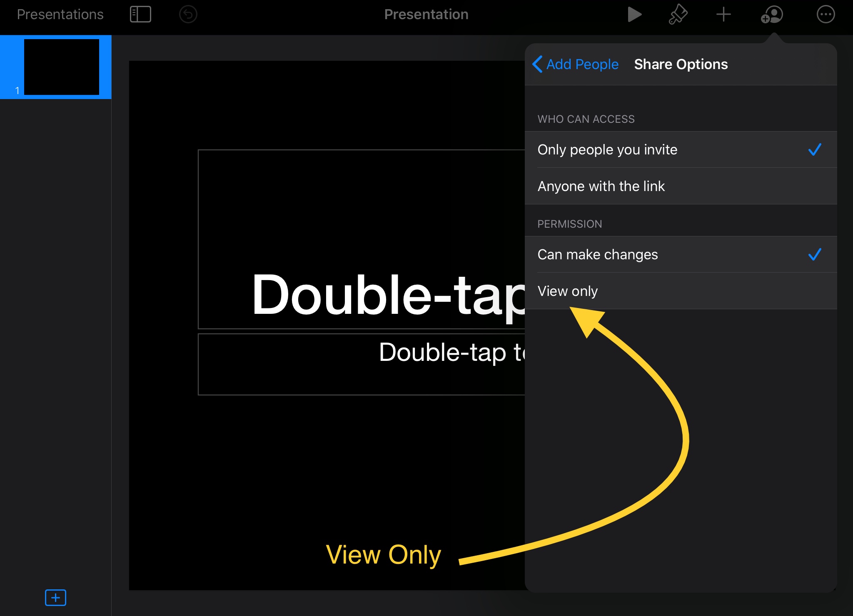
Task: Tap the plus insert icon in toolbar
Action: (723, 15)
